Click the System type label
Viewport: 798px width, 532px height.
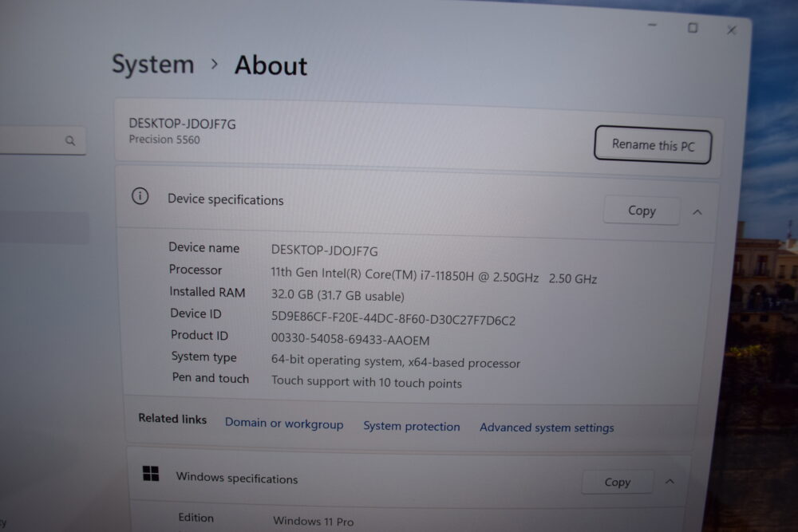[204, 357]
